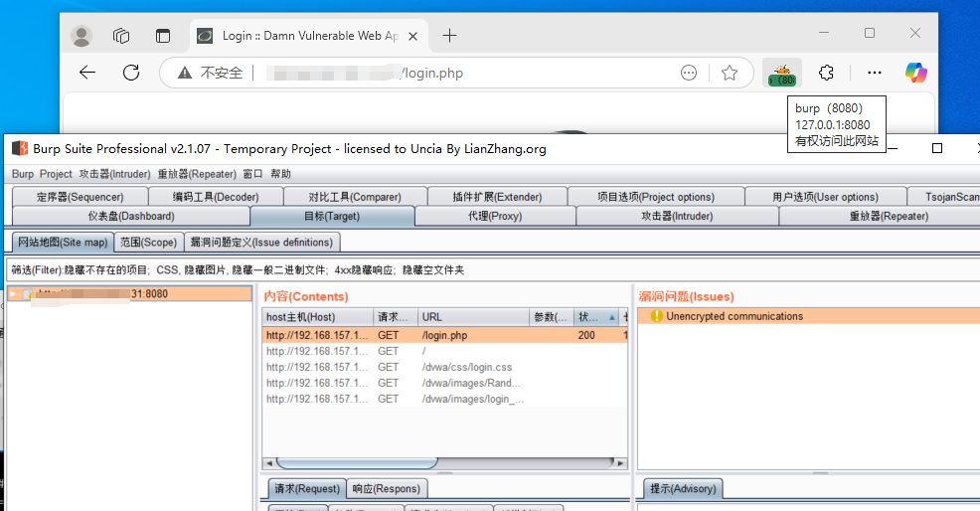Sort by host主机(Host) column header

click(317, 317)
